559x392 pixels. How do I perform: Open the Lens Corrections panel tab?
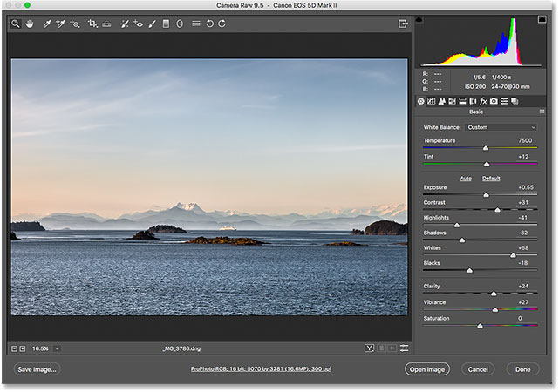coord(473,101)
